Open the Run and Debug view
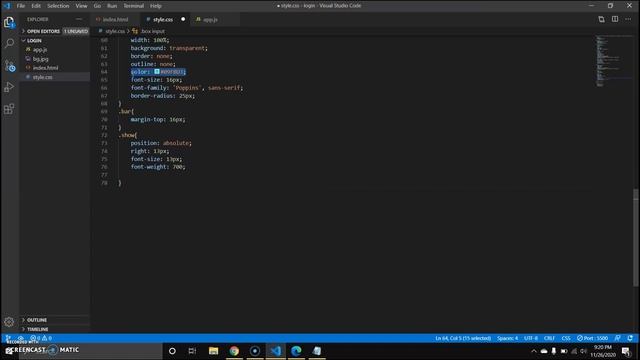Image resolution: width=640 pixels, height=360 pixels. tap(9, 87)
